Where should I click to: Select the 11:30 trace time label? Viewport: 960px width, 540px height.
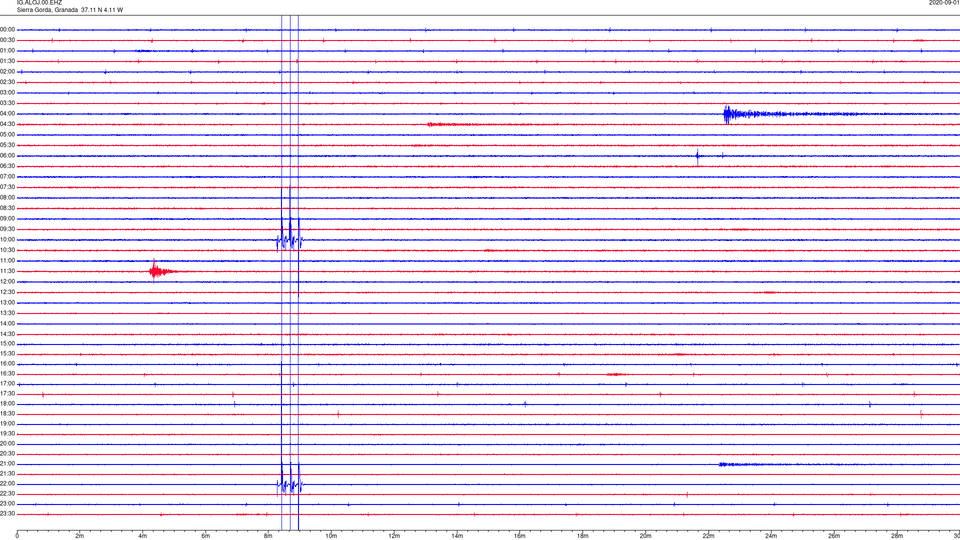[7, 271]
